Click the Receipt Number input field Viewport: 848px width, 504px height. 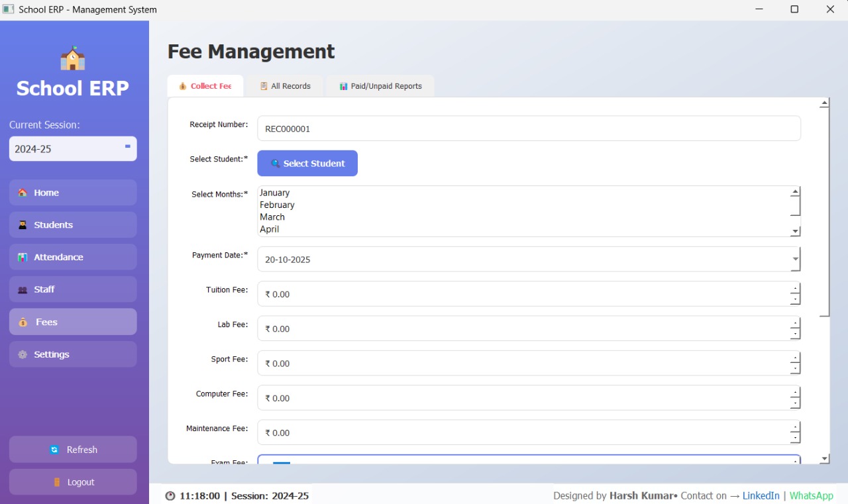(x=529, y=129)
